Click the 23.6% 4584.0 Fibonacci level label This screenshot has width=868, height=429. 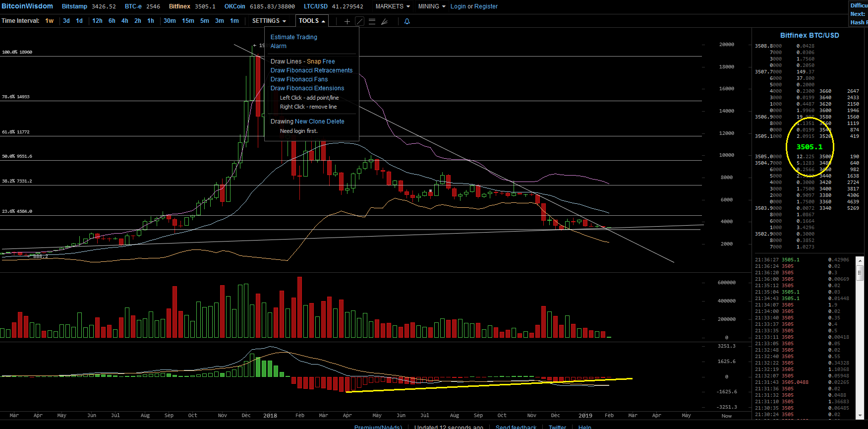click(17, 211)
